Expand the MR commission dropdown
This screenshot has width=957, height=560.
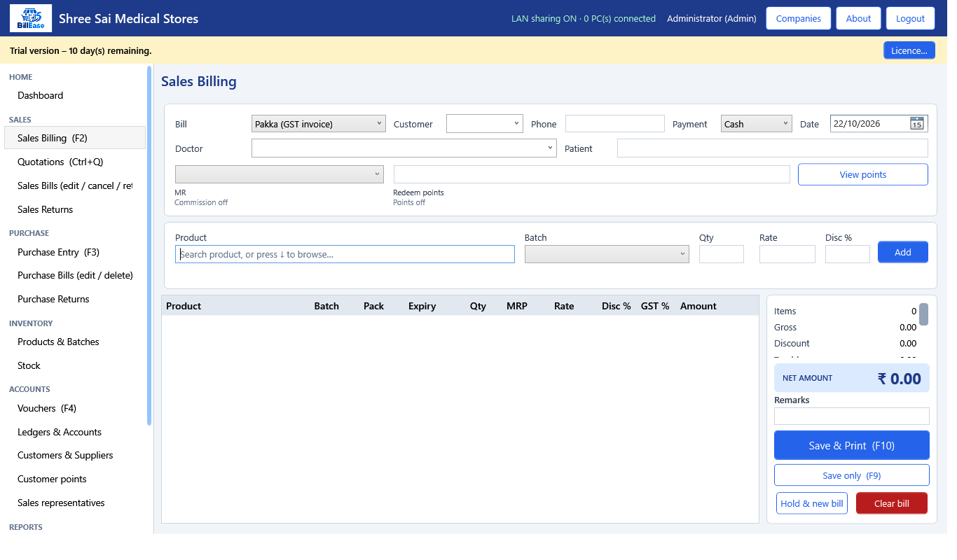click(x=280, y=174)
